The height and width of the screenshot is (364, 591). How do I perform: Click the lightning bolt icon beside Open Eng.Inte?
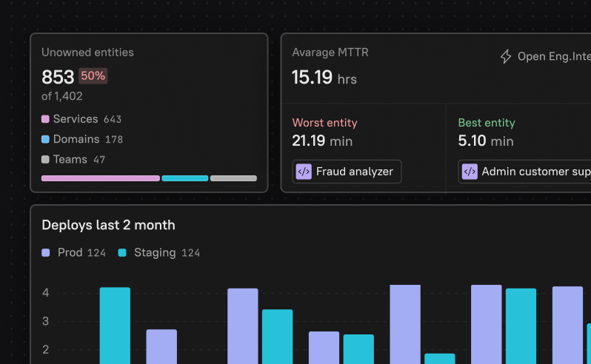pyautogui.click(x=506, y=57)
